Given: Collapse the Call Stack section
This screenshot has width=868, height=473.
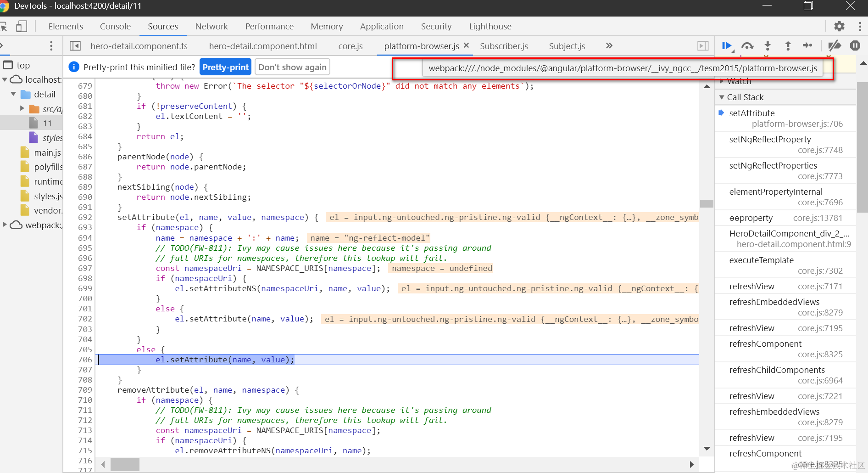Looking at the screenshot, I should pyautogui.click(x=722, y=97).
